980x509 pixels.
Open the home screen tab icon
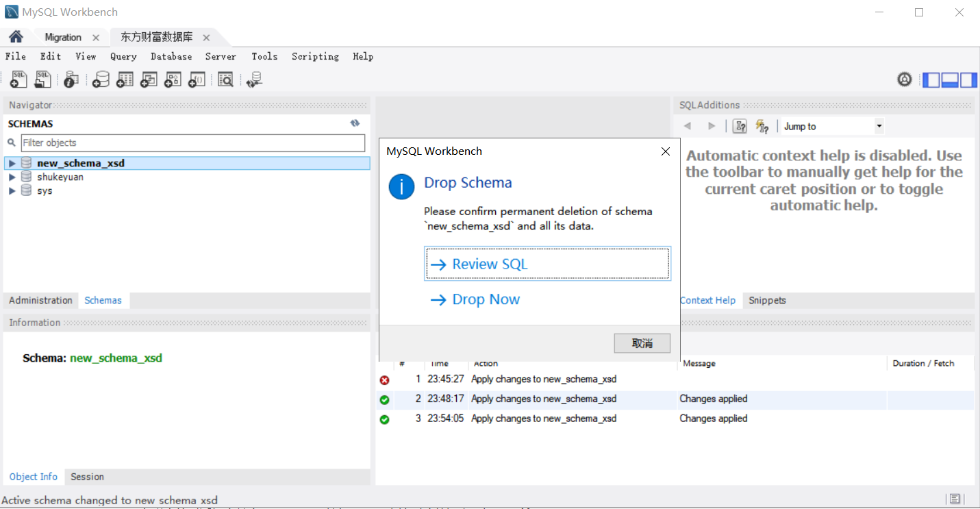(x=16, y=36)
